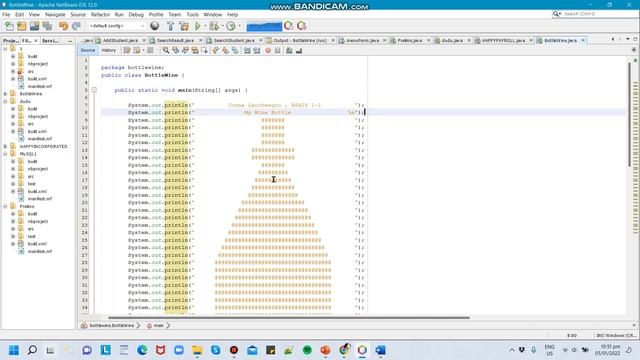The height and width of the screenshot is (360, 640).
Task: Click the Shift Line Left icon in editor toolbar
Action: point(247,51)
